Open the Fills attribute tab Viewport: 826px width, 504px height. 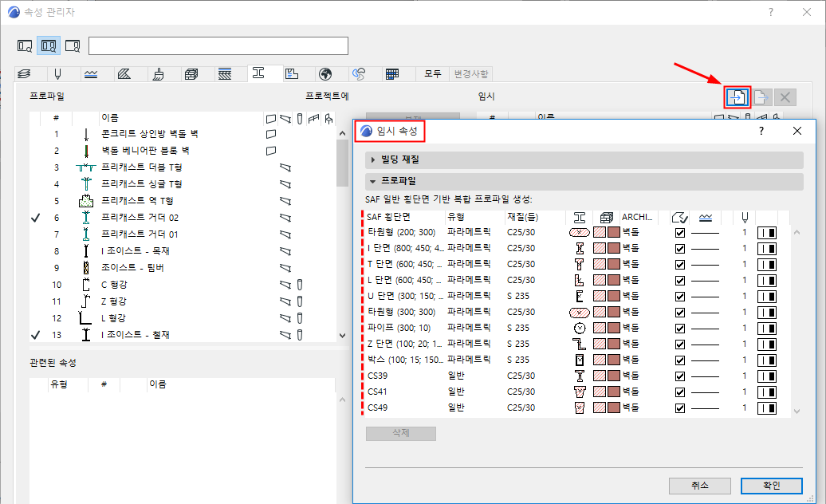(124, 73)
